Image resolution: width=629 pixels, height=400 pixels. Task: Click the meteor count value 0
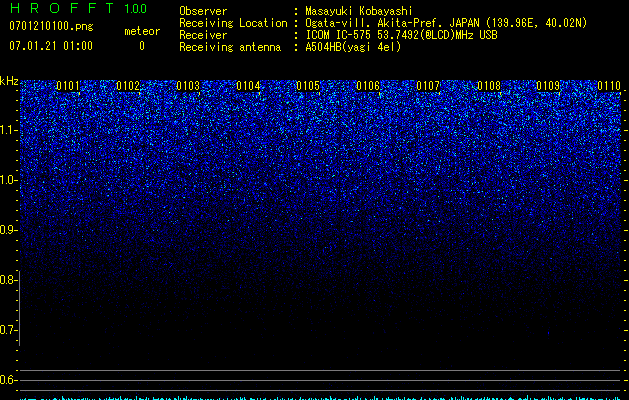click(x=142, y=46)
